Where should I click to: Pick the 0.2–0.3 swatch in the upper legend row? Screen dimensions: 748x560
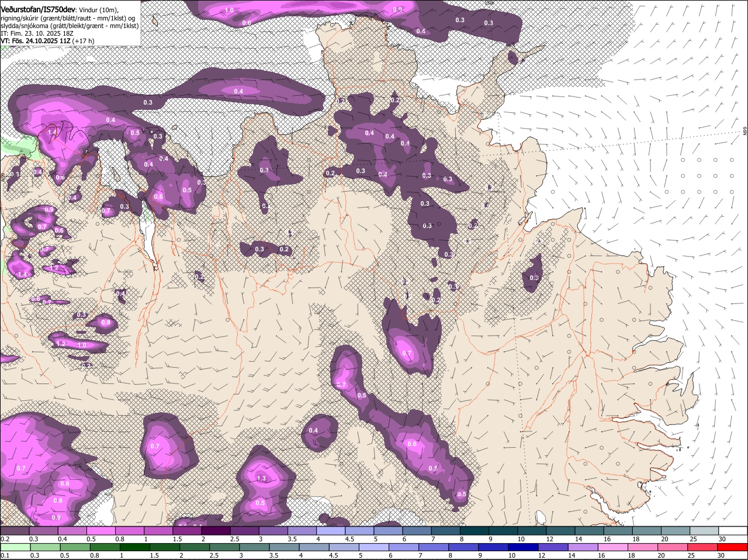coord(15,531)
